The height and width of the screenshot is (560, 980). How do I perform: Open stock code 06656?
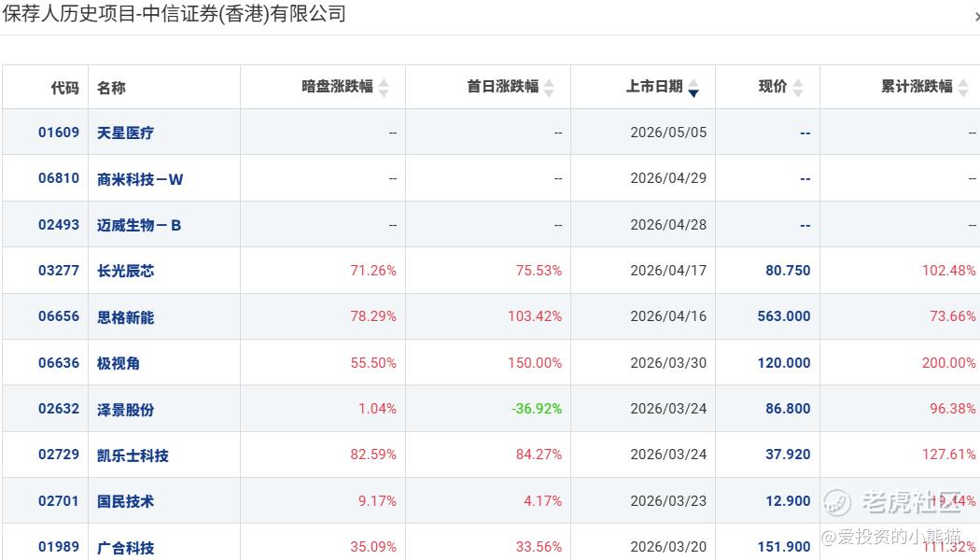pos(59,316)
